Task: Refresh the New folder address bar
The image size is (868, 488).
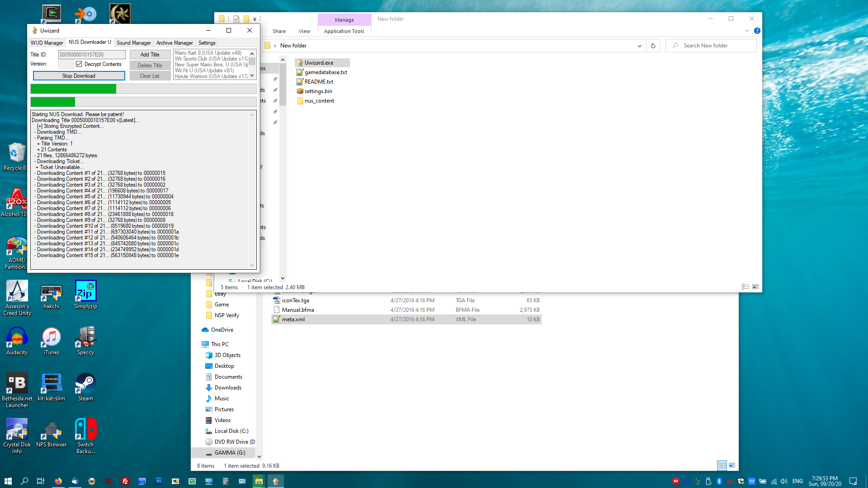Action: 653,46
